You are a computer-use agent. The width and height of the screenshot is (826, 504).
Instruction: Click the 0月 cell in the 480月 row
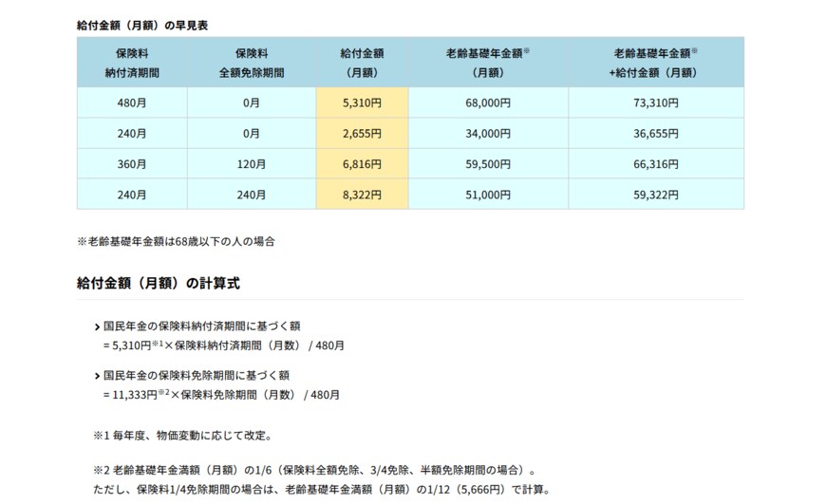[x=252, y=103]
